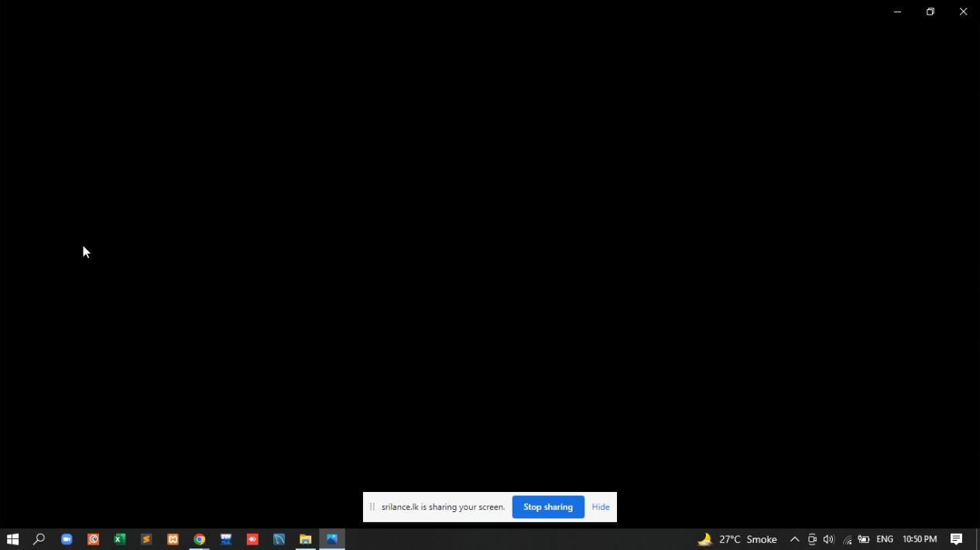Open the Wi-Fi network flyout
The image size is (980, 550).
[x=847, y=539]
